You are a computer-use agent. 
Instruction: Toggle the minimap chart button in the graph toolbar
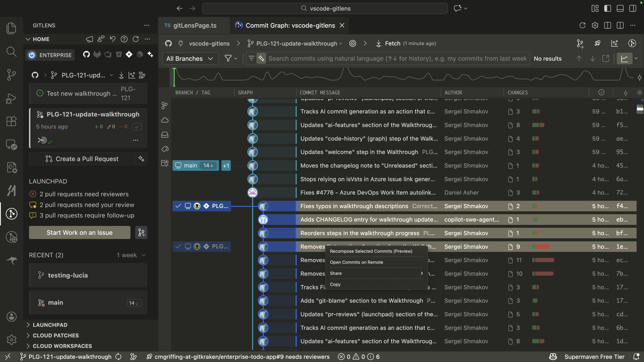click(x=625, y=58)
